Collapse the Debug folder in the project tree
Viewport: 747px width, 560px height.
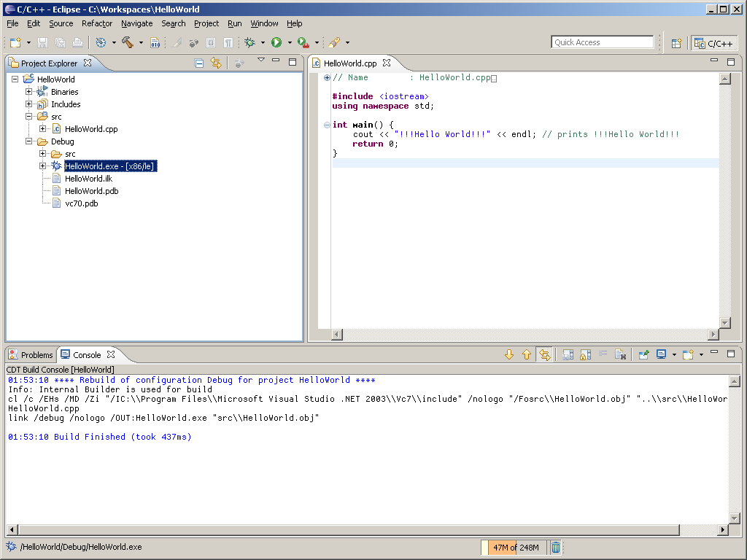pyautogui.click(x=30, y=141)
